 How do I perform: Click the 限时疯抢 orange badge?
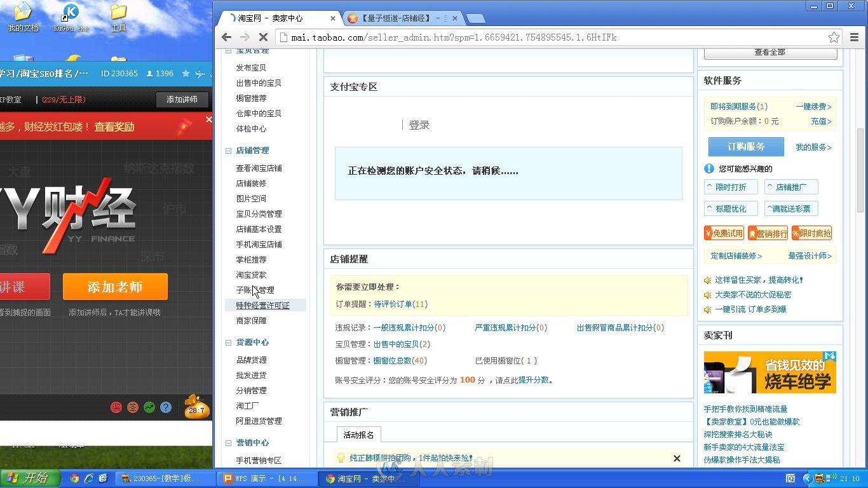[811, 233]
